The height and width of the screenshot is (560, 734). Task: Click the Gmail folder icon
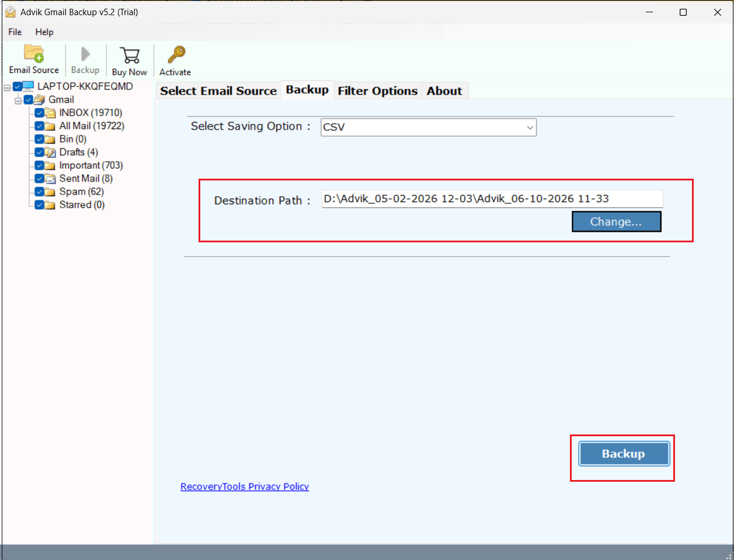tap(39, 100)
